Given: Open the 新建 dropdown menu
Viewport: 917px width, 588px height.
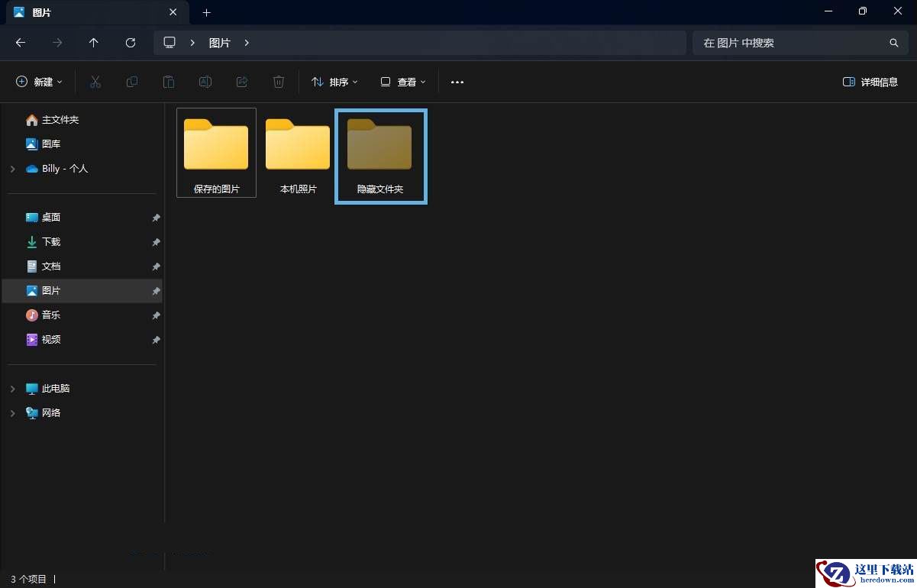Looking at the screenshot, I should [40, 82].
